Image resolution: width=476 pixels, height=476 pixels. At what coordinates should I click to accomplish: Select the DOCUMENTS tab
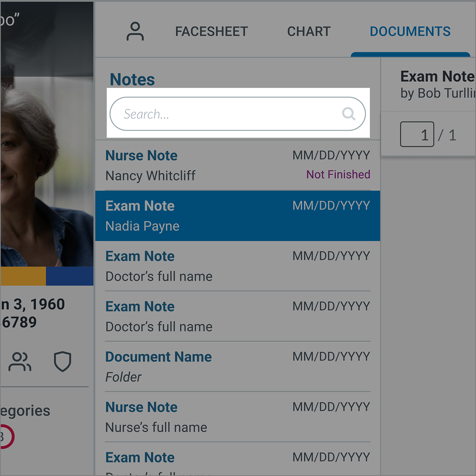[410, 31]
